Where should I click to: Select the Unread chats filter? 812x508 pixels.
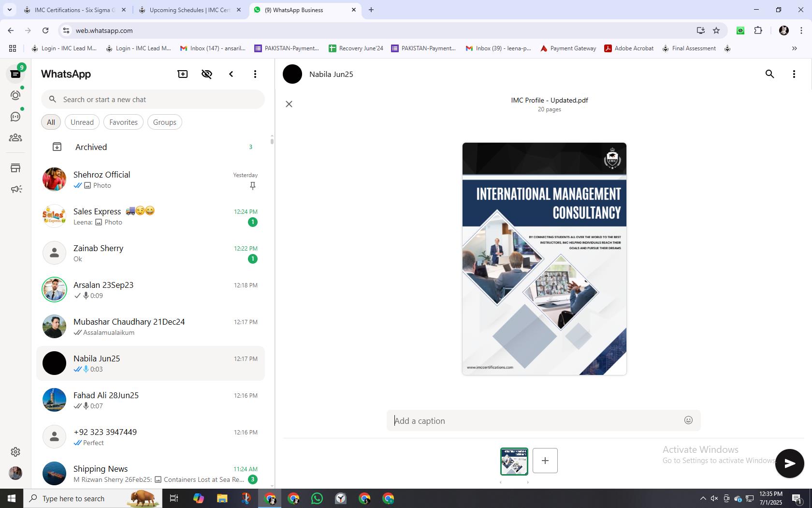(x=82, y=122)
